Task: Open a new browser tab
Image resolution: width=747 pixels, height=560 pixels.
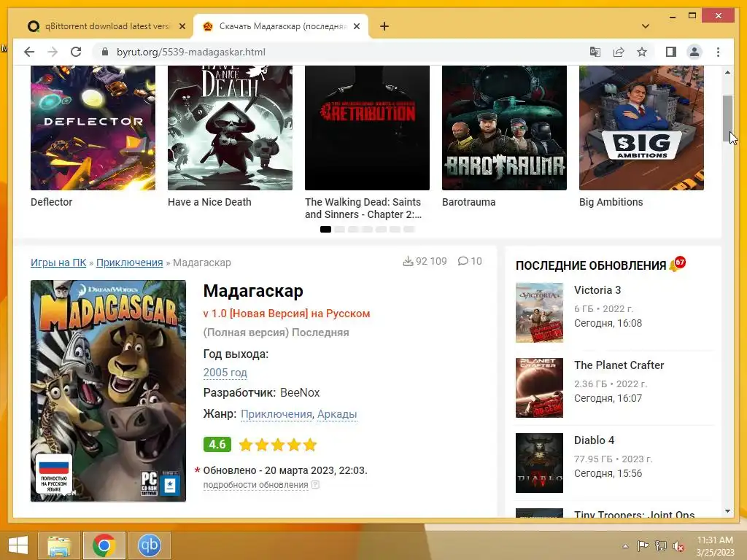Action: tap(384, 26)
